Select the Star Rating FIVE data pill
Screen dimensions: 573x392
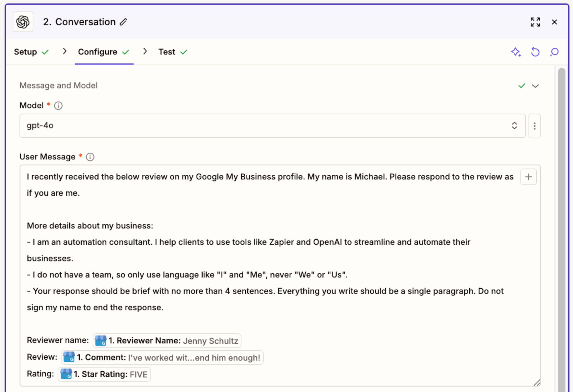tap(104, 374)
